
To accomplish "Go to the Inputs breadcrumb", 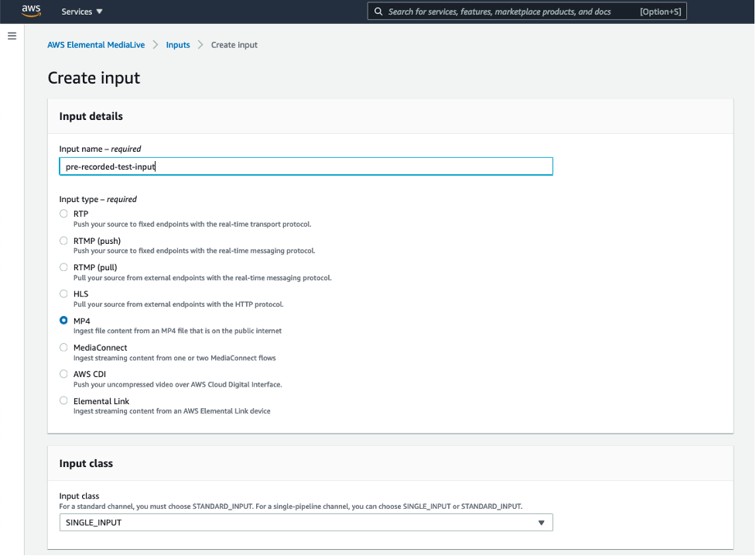I will 178,45.
